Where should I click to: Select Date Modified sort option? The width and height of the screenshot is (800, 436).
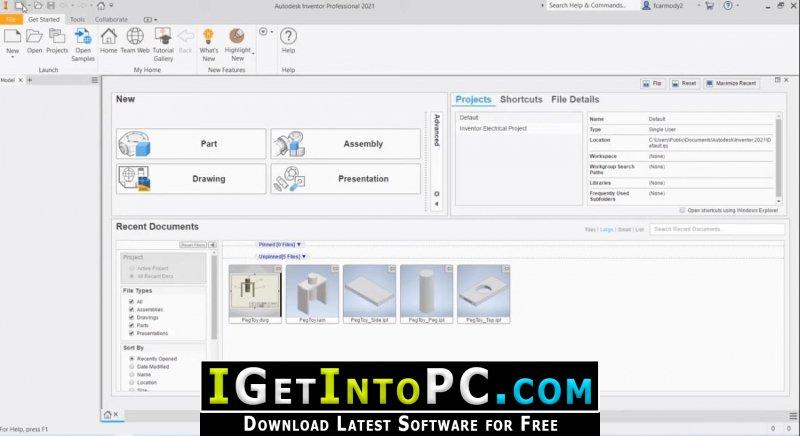[132, 367]
